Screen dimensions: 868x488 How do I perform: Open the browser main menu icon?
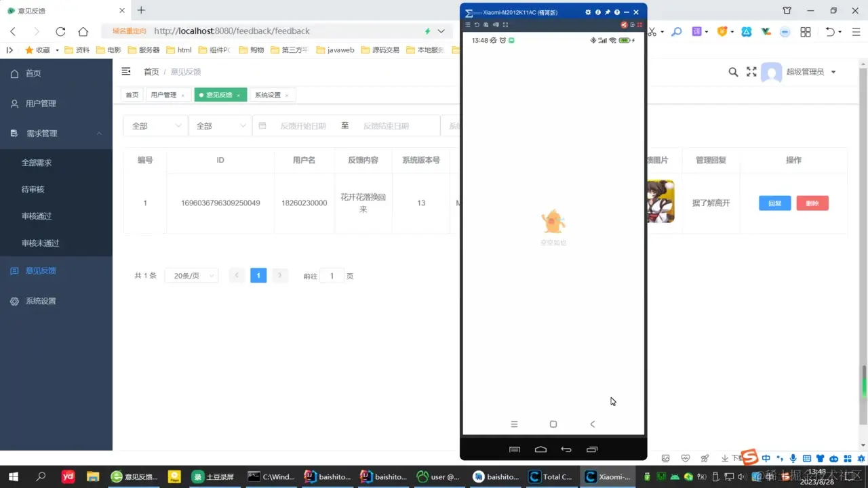[857, 31]
